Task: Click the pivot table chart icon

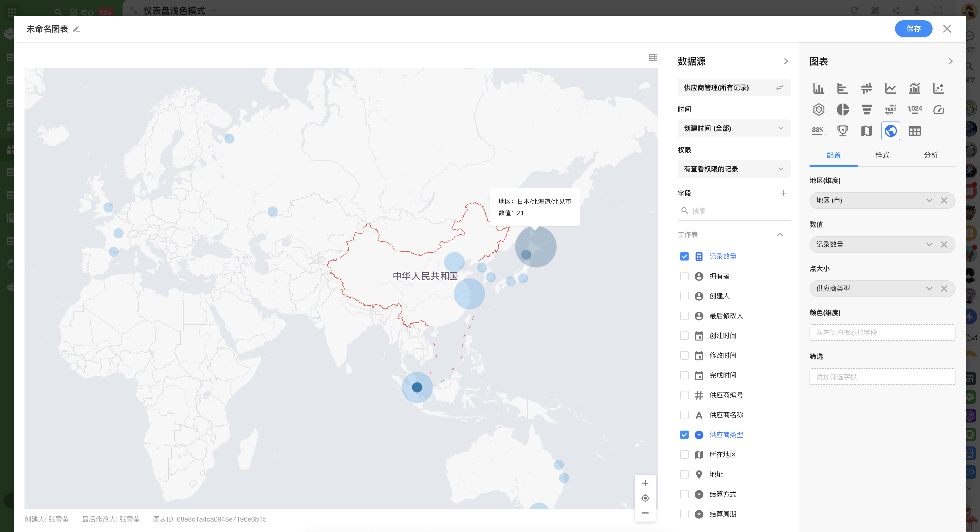Action: point(915,131)
